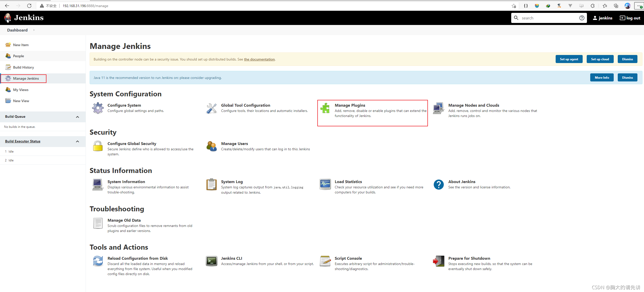Reload the page with browser refresh icon
The image size is (644, 292).
[29, 6]
